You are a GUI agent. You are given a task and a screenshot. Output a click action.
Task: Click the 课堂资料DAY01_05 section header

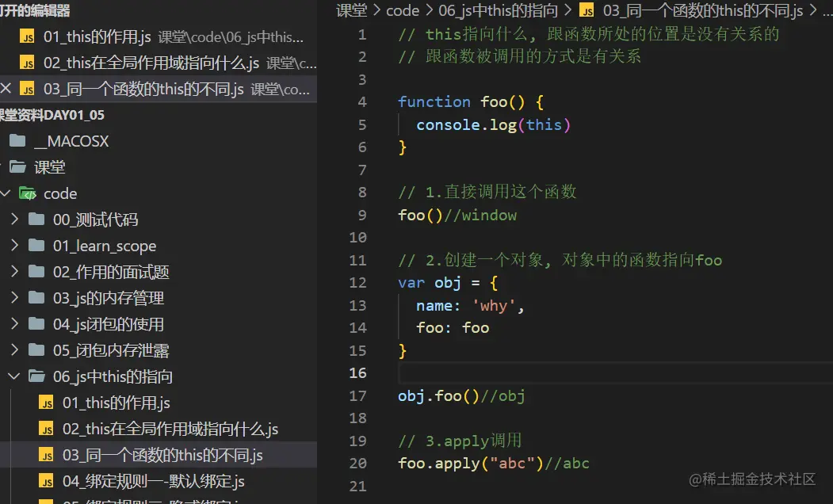pos(52,115)
